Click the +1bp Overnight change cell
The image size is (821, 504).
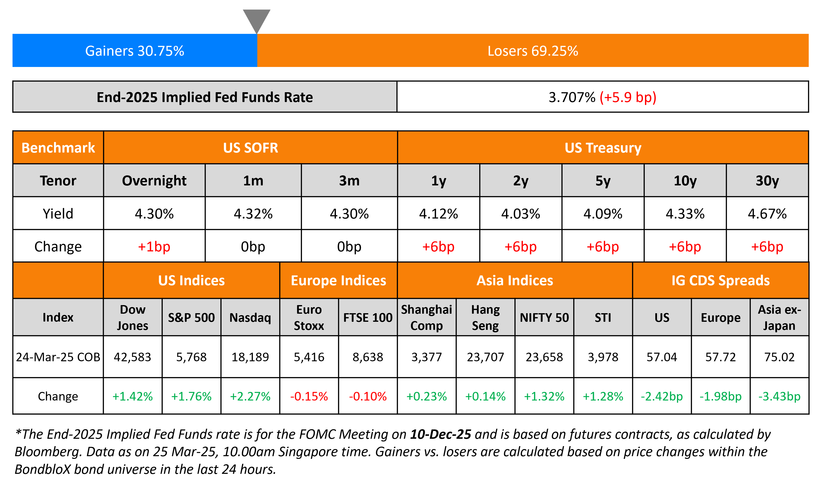(x=154, y=247)
